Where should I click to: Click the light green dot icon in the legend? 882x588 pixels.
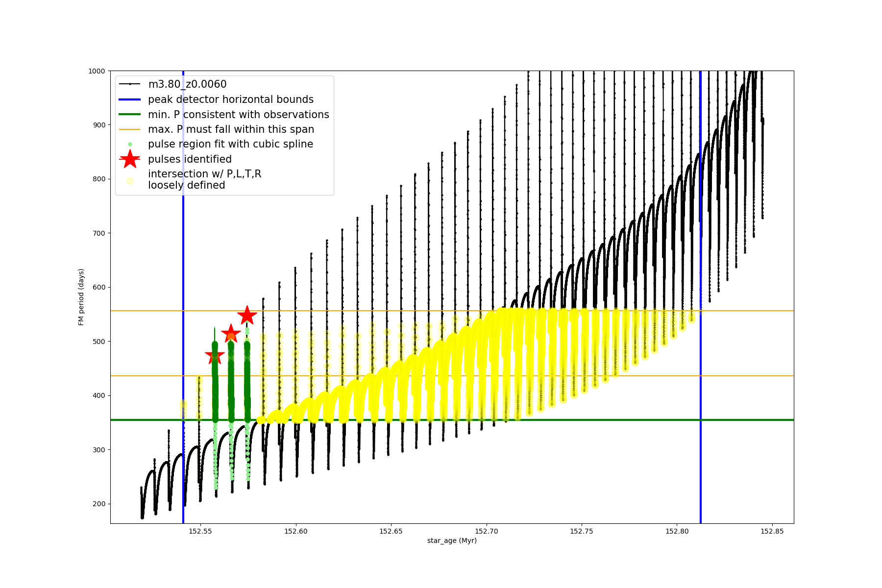click(x=130, y=144)
